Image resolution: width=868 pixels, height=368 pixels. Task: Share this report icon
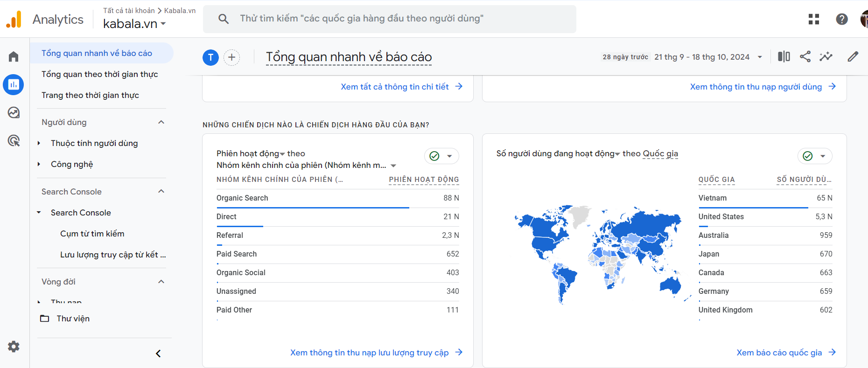pos(805,57)
